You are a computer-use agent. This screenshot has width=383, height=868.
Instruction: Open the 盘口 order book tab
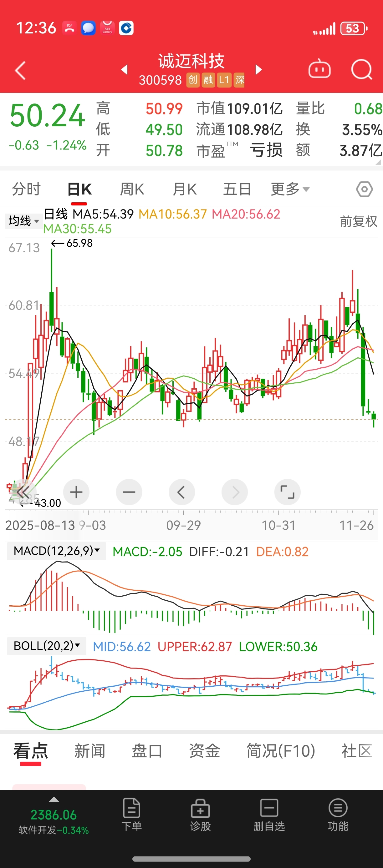point(147,751)
